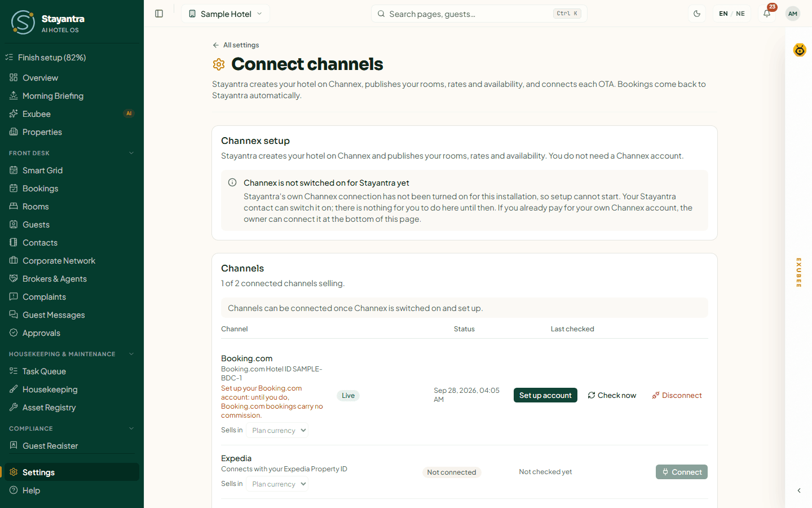
Task: Open Sells in currency dropdown for Expedia
Action: [x=277, y=484]
